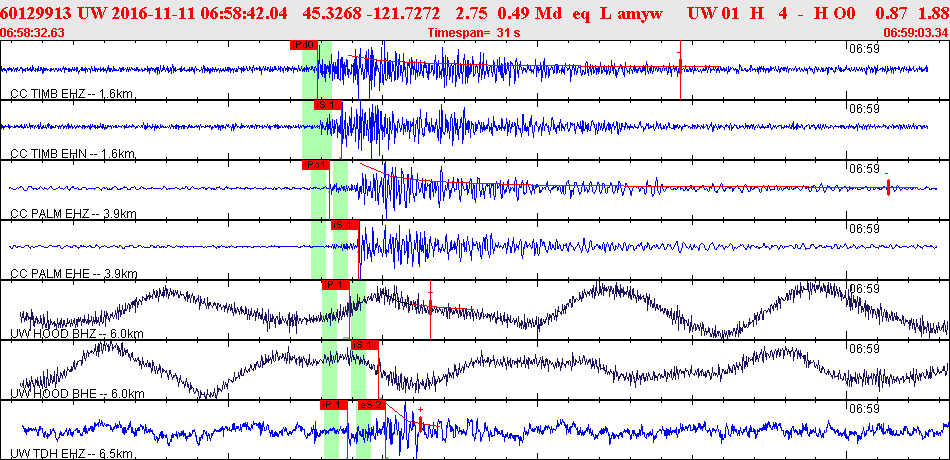Click the coda end marker on TDH EHZ trace
This screenshot has width=950, height=460.
tap(420, 423)
